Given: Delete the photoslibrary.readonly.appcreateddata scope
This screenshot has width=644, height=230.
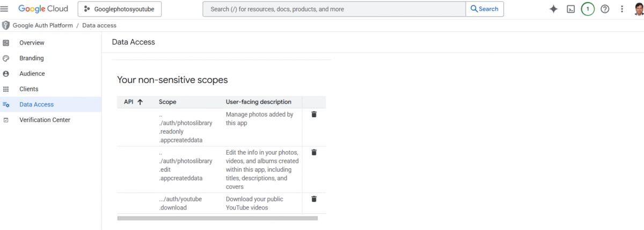Looking at the screenshot, I should pyautogui.click(x=314, y=114).
